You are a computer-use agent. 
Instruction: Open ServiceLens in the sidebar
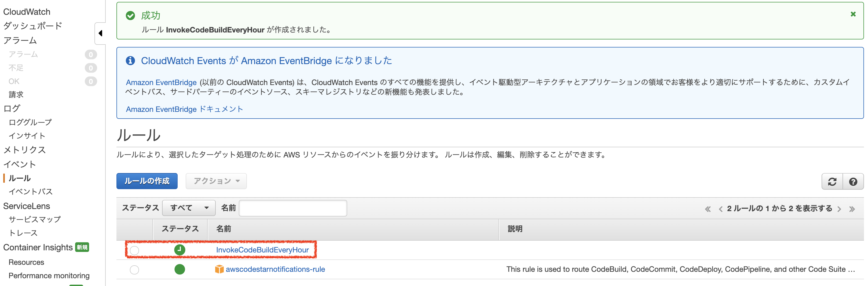click(x=27, y=206)
